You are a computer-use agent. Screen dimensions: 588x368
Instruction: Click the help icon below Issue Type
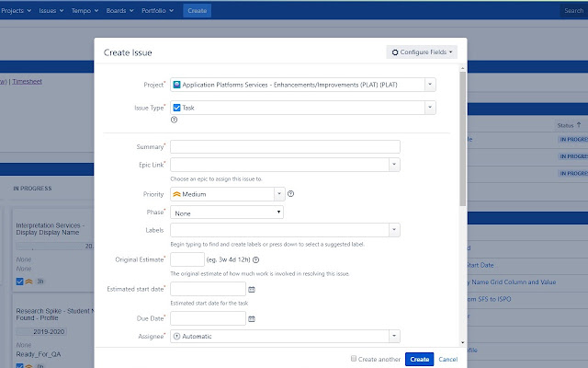coord(174,120)
